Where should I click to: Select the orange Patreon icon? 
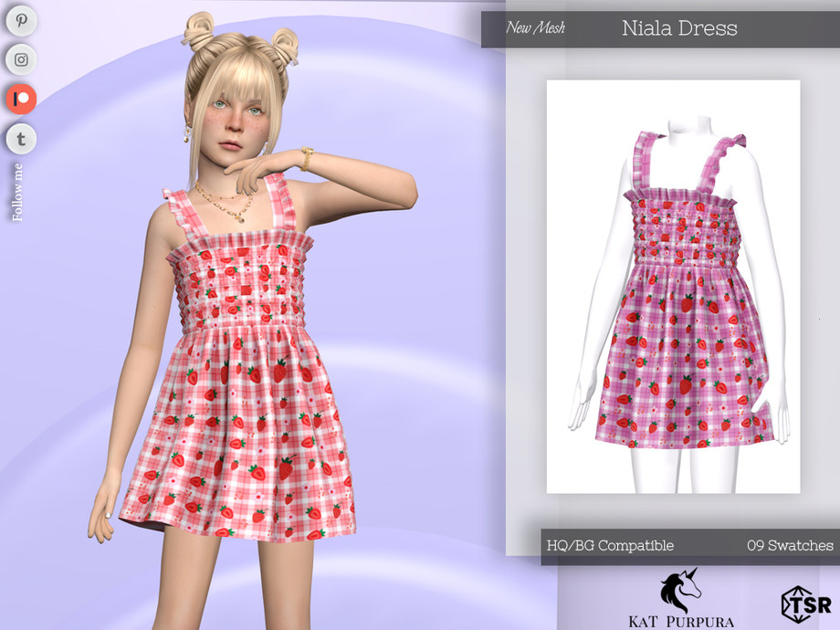(x=20, y=99)
